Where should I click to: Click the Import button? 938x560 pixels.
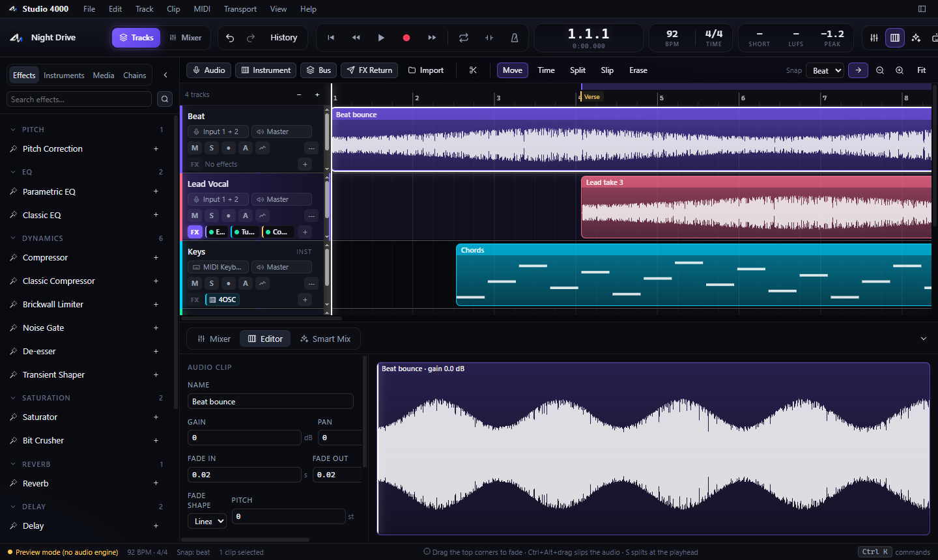426,70
